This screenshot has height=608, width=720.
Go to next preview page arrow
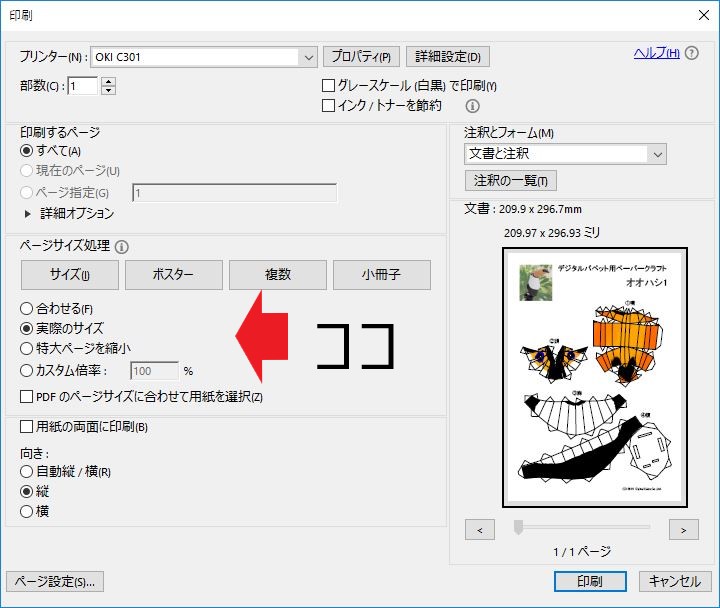click(x=684, y=530)
